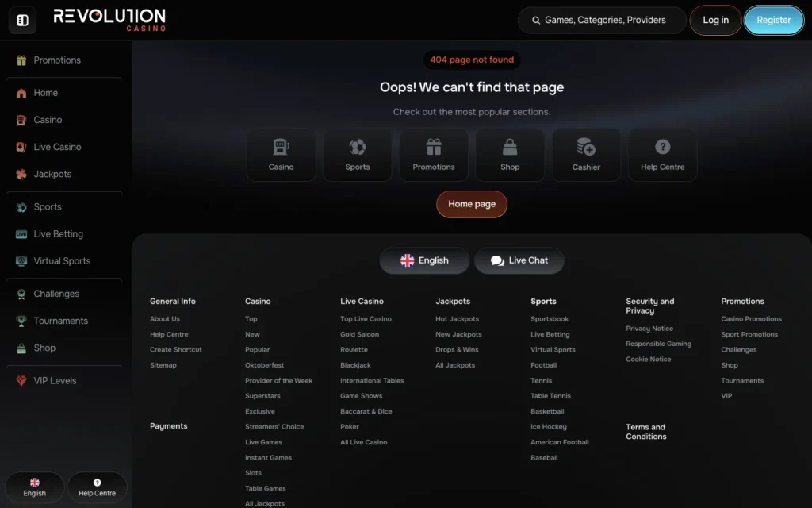Click the Tournaments trophy icon in sidebar
This screenshot has height=508, width=812.
(x=21, y=321)
